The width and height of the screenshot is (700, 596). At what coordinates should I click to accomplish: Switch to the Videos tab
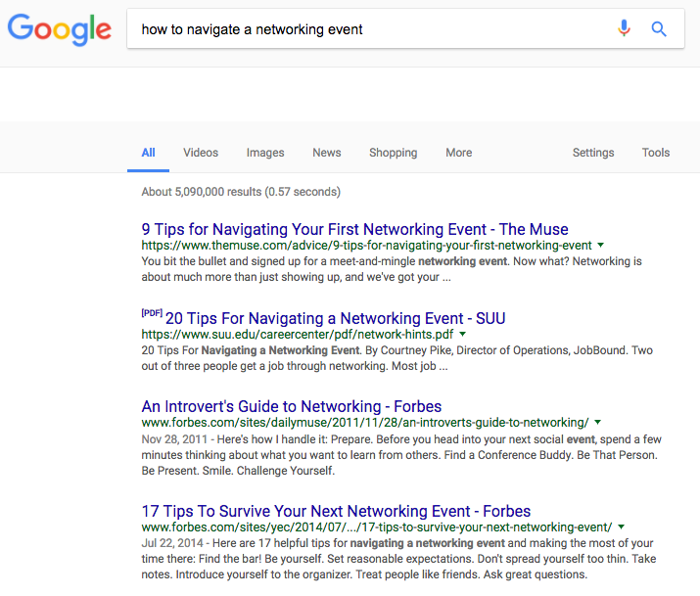coord(201,153)
